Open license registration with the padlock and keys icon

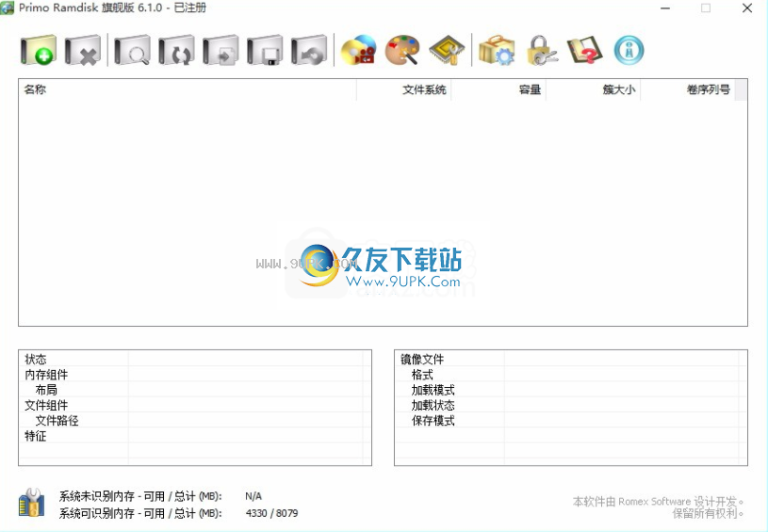[x=541, y=50]
